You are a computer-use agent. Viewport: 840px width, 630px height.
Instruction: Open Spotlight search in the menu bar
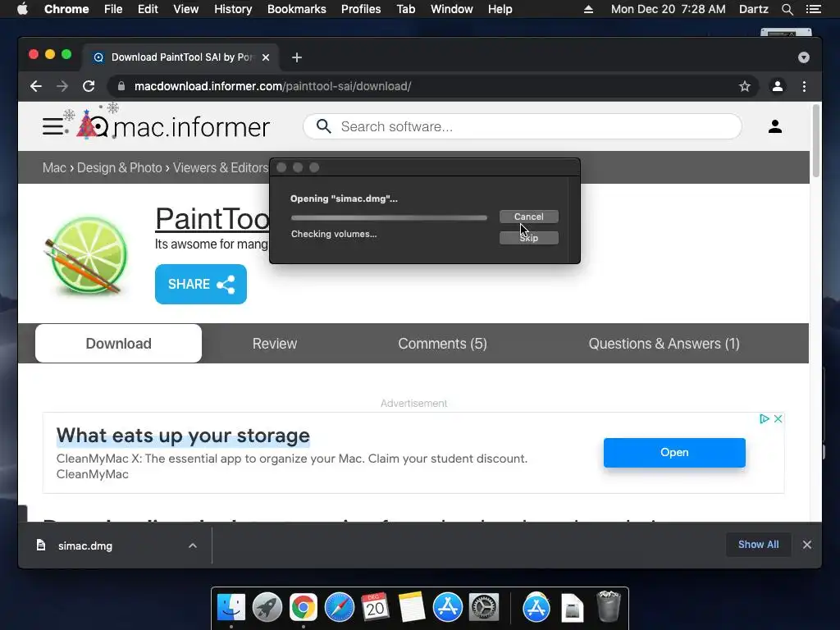click(787, 9)
